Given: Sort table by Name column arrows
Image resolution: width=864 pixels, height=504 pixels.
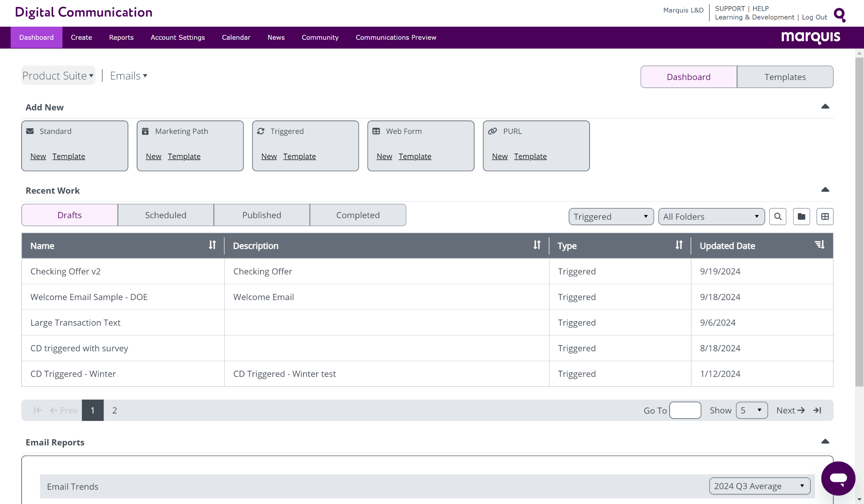Looking at the screenshot, I should [x=212, y=245].
